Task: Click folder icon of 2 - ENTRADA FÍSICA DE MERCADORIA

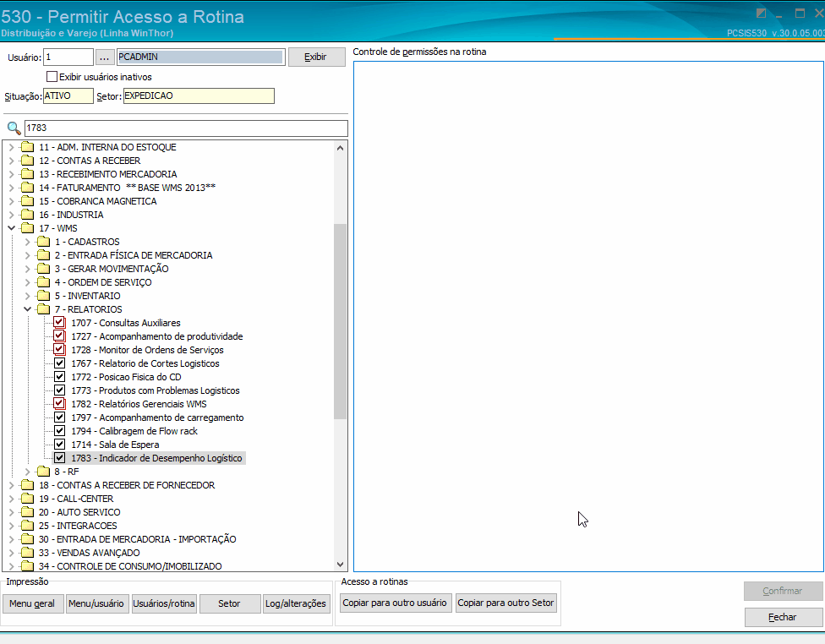Action: (x=44, y=255)
